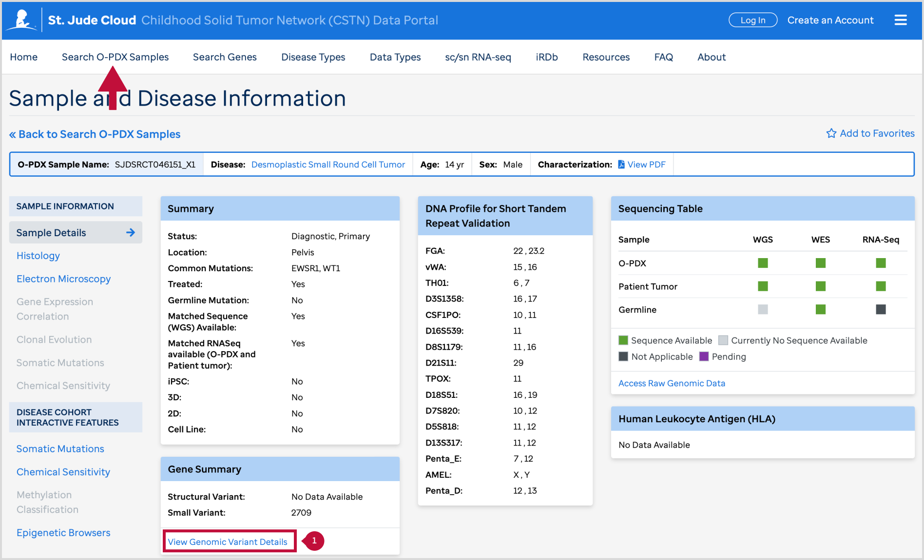Click the WES column header

pyautogui.click(x=821, y=240)
